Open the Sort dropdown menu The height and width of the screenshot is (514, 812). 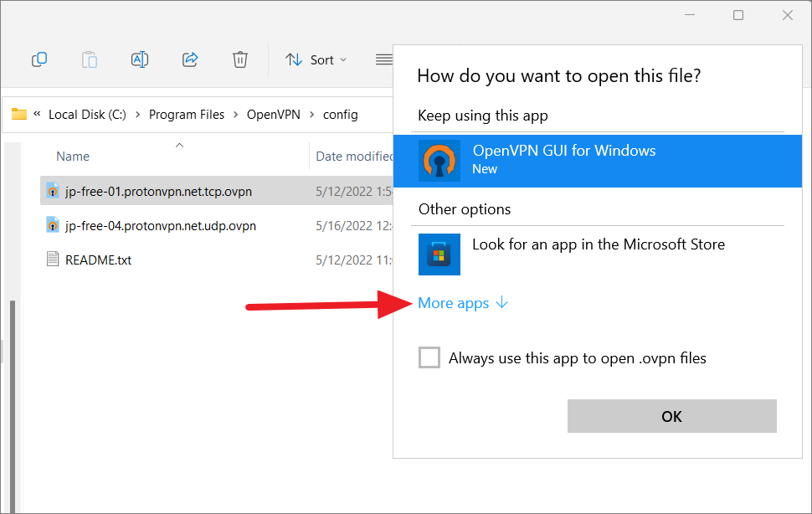pyautogui.click(x=316, y=59)
